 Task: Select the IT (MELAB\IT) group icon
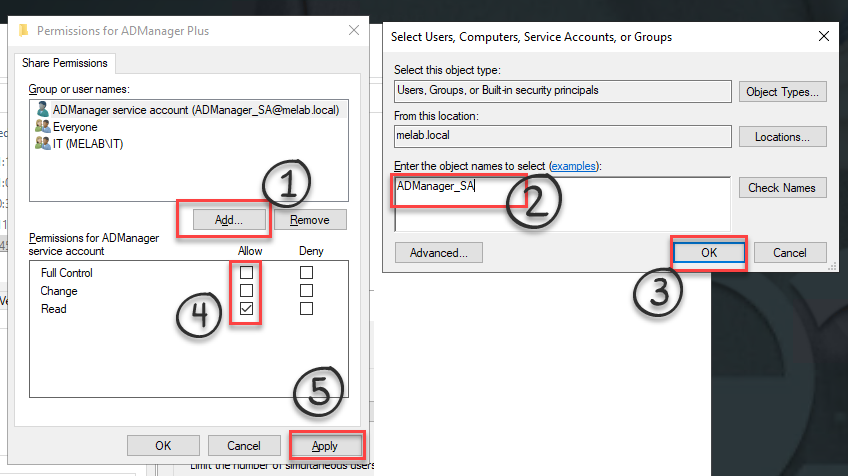[x=42, y=143]
